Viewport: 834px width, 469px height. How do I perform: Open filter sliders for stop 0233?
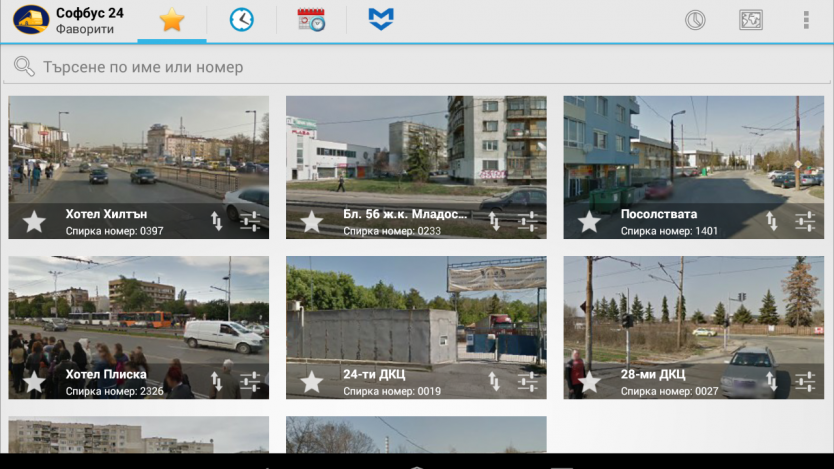point(528,221)
